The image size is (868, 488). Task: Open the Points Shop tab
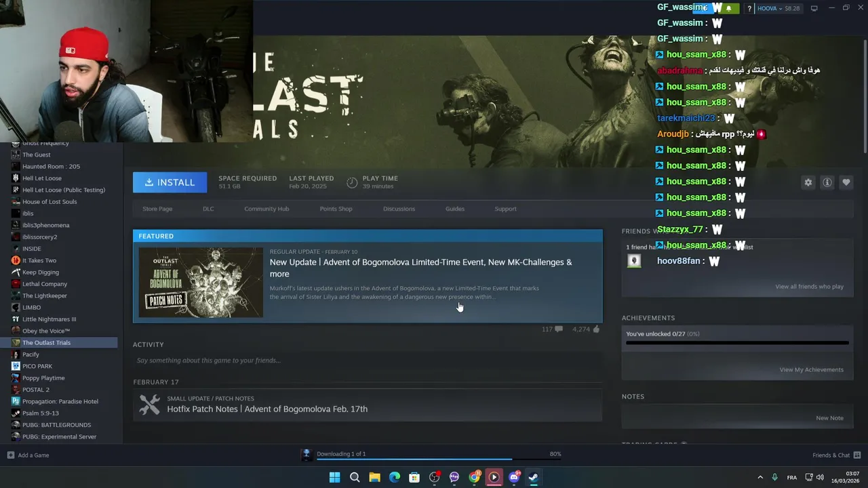click(336, 209)
